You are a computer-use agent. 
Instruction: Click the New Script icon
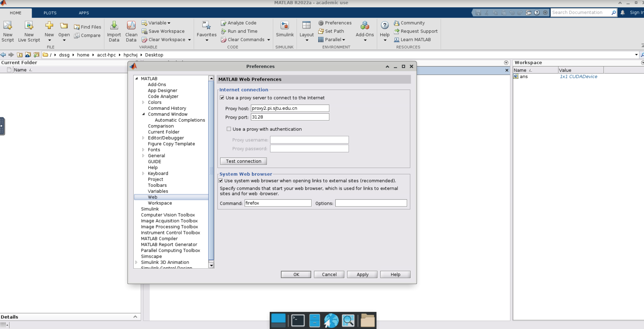click(x=8, y=25)
